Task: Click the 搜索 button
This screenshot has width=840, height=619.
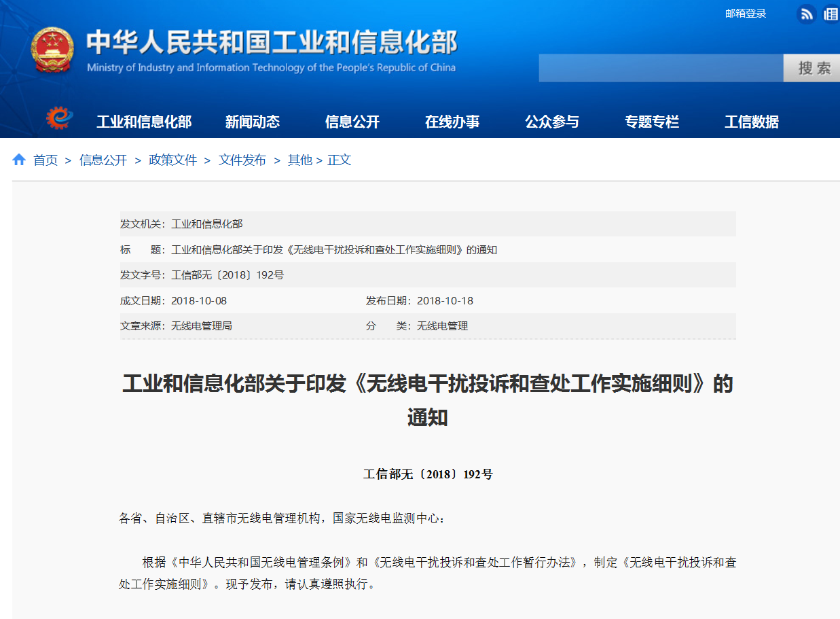Action: tap(813, 68)
